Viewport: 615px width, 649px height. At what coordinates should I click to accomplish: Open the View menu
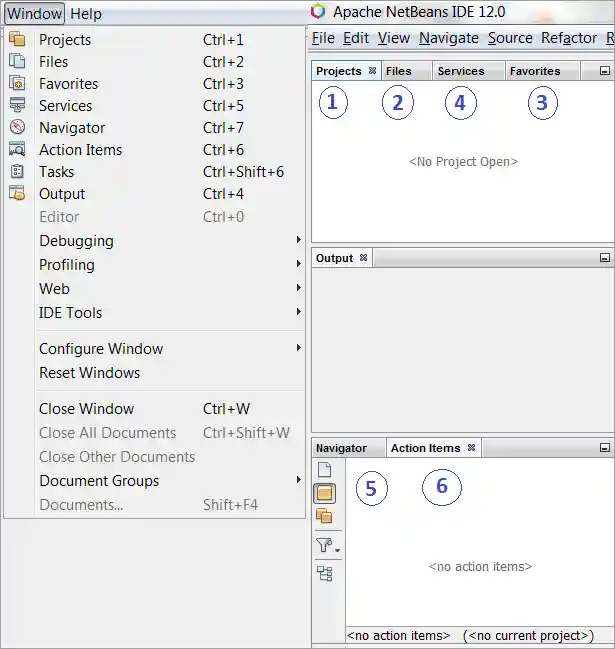point(394,38)
